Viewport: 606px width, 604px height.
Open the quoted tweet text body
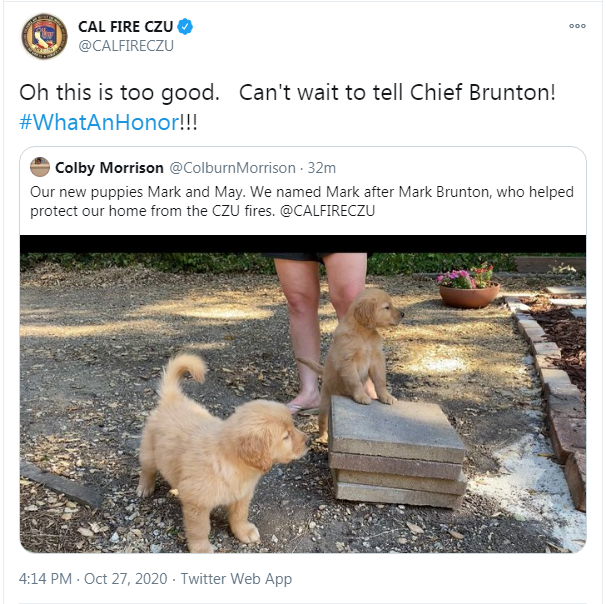(x=302, y=201)
